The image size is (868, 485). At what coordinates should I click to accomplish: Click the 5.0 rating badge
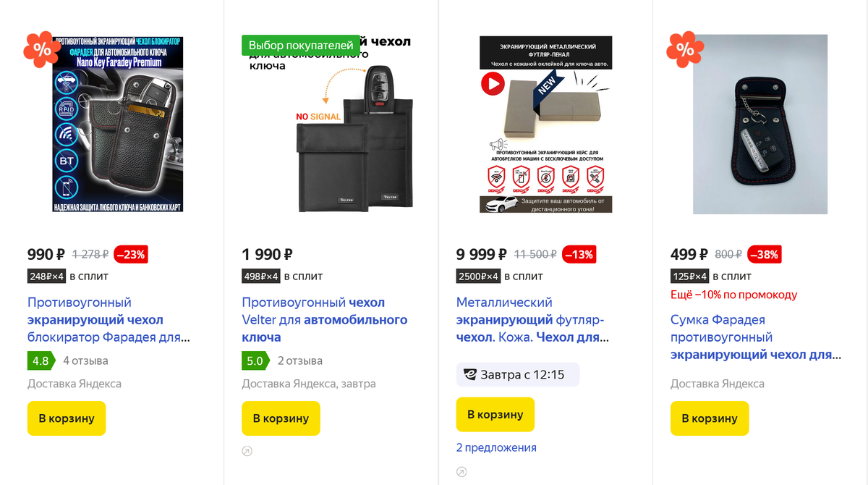255,360
